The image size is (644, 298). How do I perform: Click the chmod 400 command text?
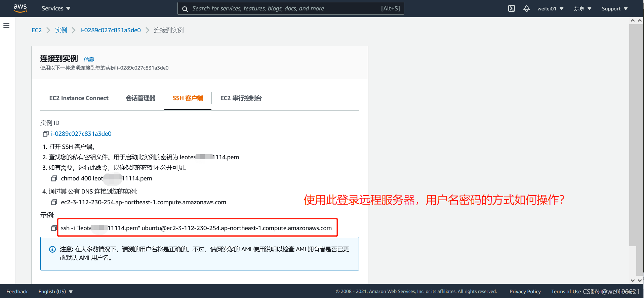[x=107, y=178]
